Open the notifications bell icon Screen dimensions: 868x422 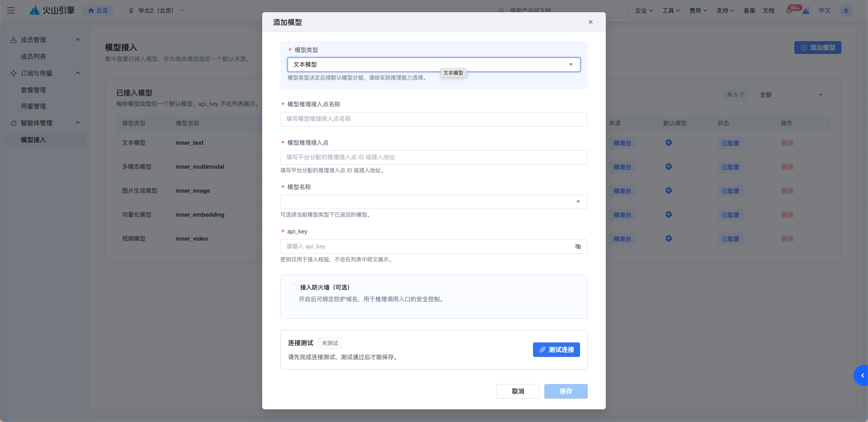(x=789, y=10)
